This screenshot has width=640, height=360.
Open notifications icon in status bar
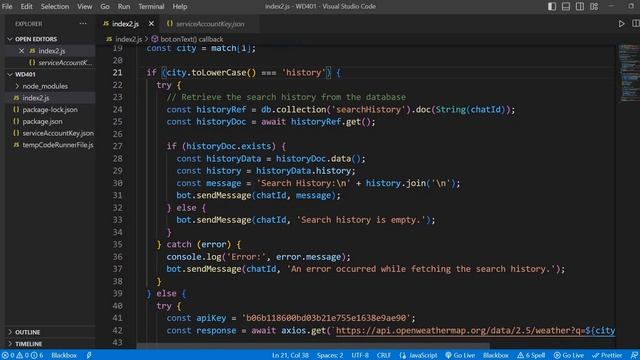tap(634, 356)
